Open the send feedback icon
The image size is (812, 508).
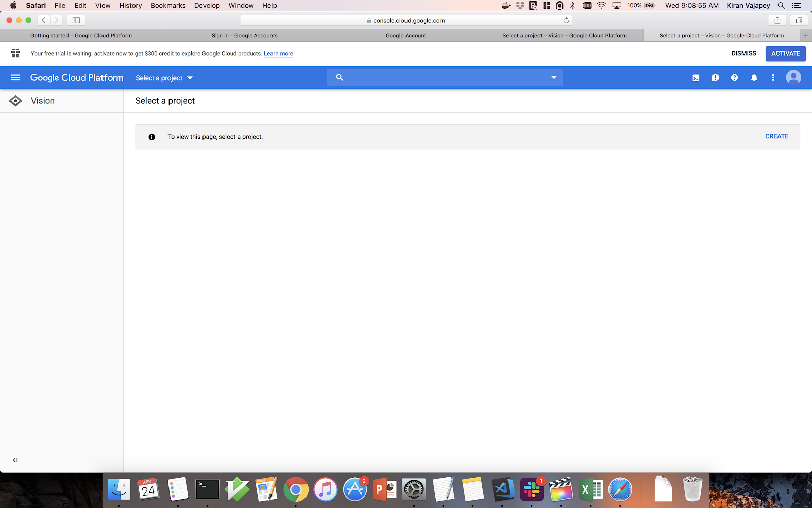click(715, 78)
